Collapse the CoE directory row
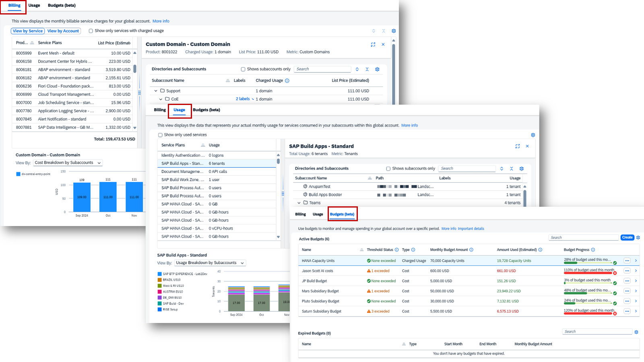Viewport: 644px width, 362px height. (x=161, y=99)
